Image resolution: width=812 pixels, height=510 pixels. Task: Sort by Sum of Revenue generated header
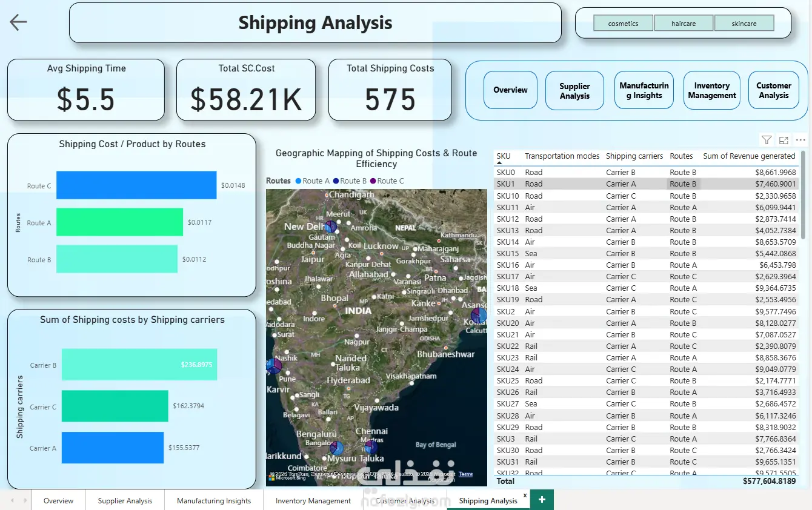point(749,156)
